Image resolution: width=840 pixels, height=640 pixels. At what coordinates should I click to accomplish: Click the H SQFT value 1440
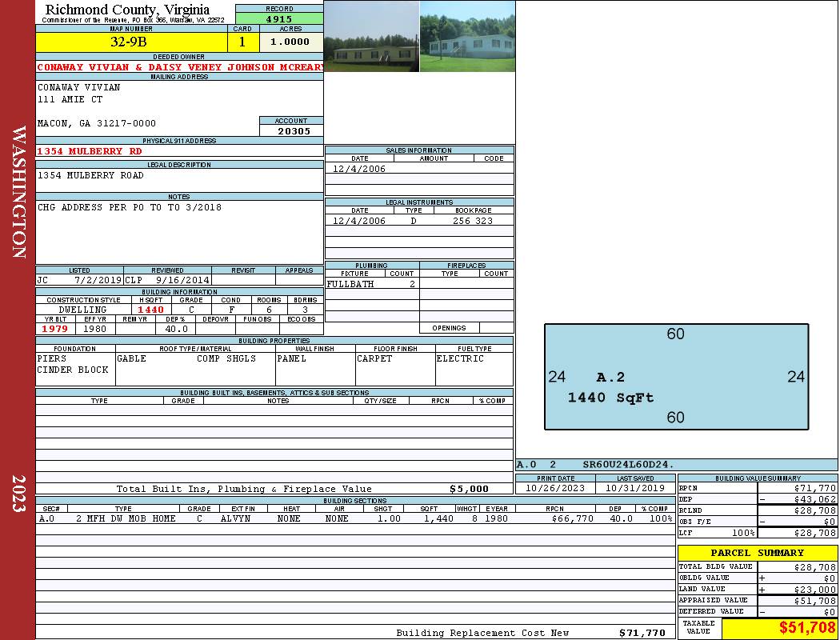click(150, 310)
